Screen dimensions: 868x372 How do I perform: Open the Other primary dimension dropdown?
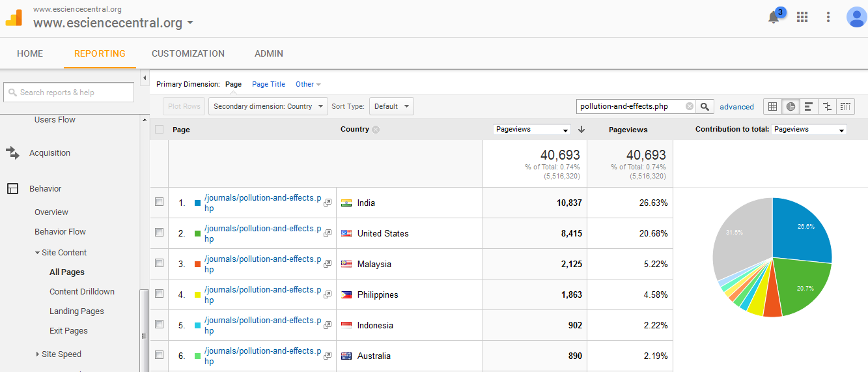(x=308, y=84)
